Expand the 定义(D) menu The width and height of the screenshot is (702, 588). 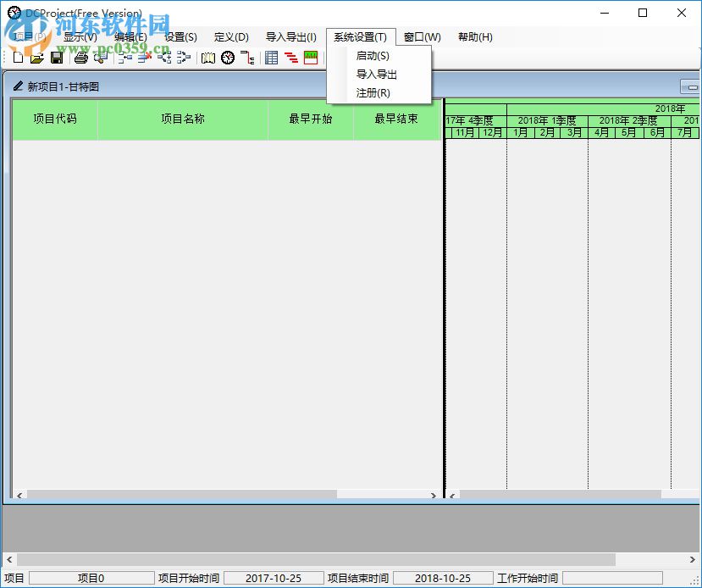tap(230, 36)
